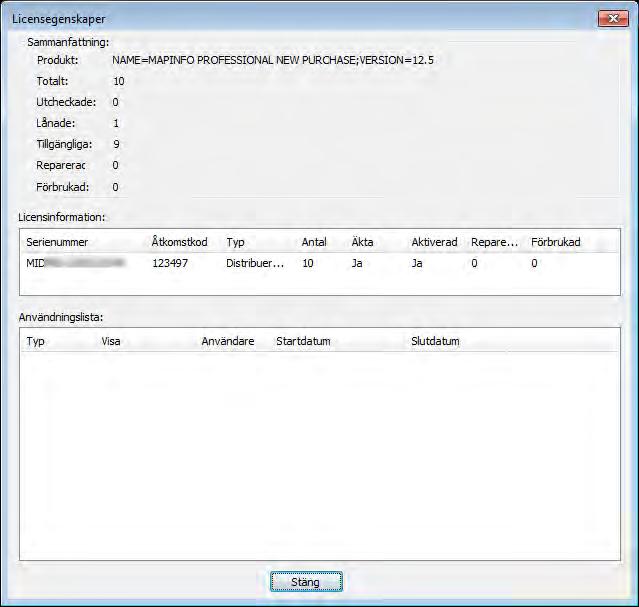
Task: Sort license table by Antal column
Action: 314,242
